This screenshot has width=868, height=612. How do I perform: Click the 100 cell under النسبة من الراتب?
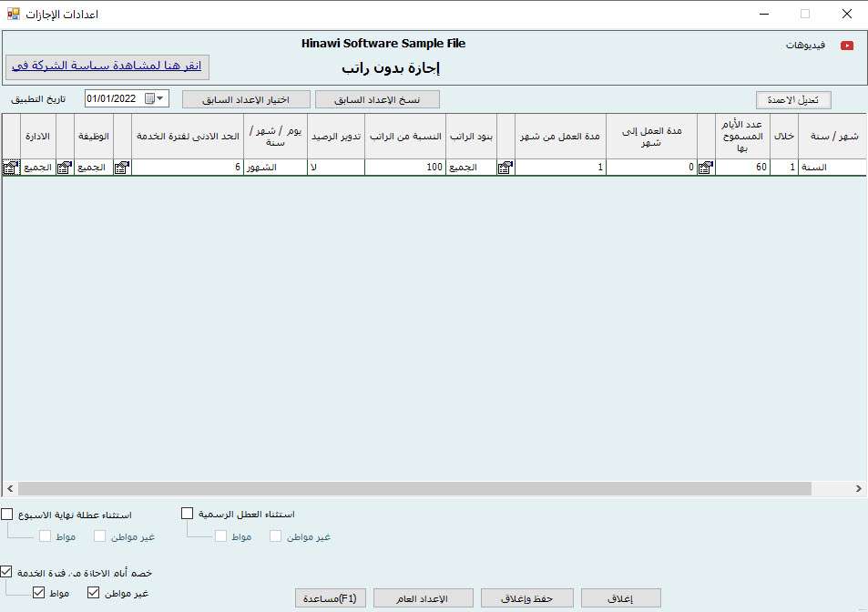pyautogui.click(x=405, y=167)
